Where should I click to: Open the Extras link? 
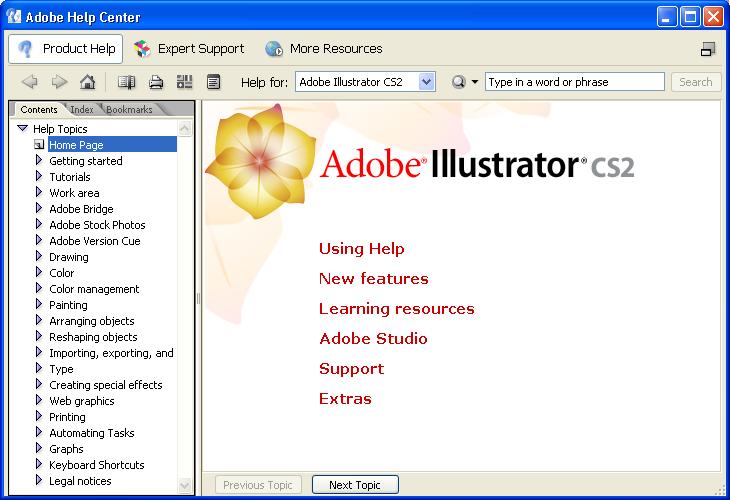tap(345, 399)
